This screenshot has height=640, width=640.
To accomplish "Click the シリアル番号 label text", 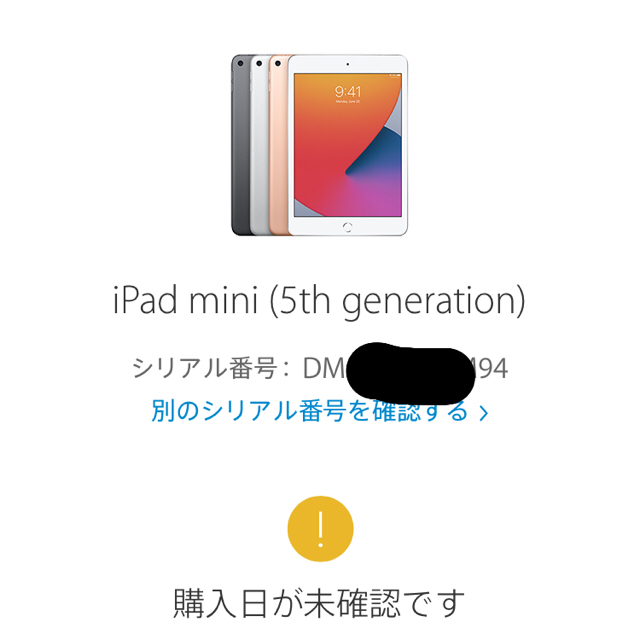I will click(205, 368).
